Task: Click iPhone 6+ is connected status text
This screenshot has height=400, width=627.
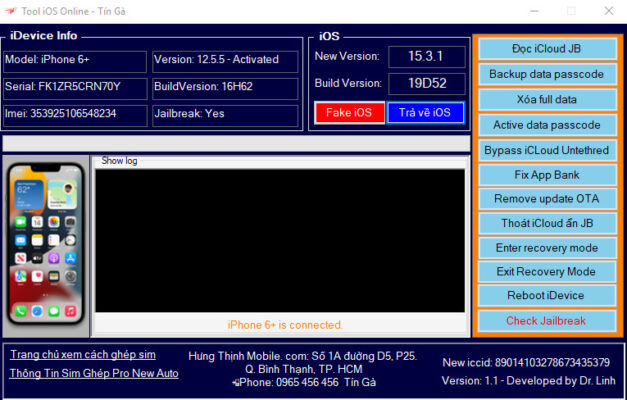Action: (x=285, y=325)
